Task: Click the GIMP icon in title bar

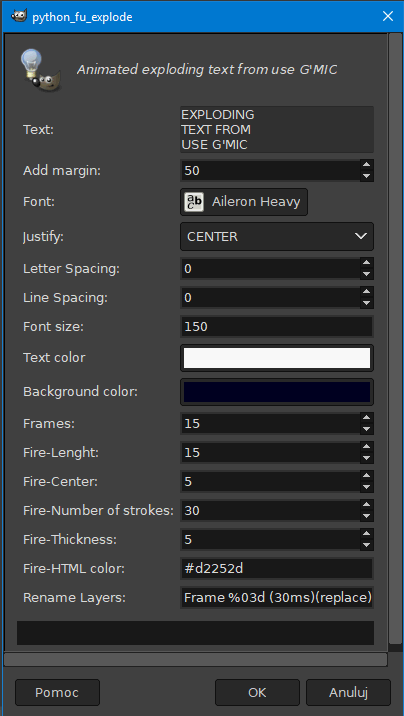Action: (19, 17)
